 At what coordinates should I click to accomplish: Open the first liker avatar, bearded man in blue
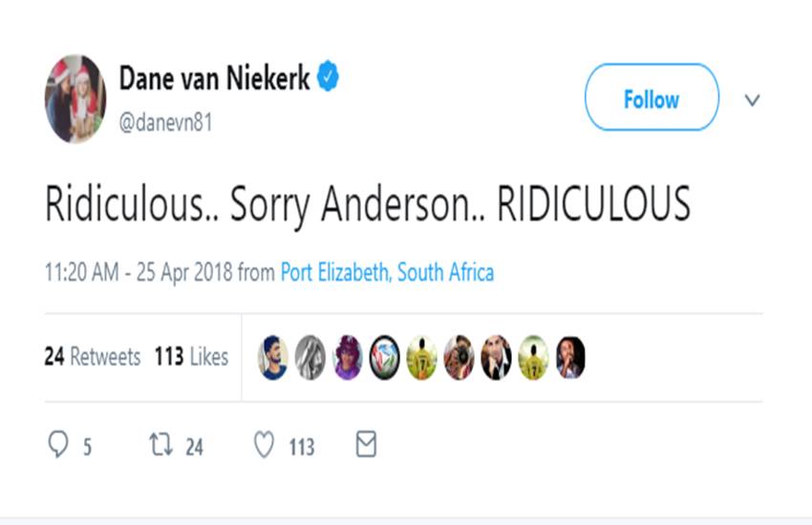(273, 358)
